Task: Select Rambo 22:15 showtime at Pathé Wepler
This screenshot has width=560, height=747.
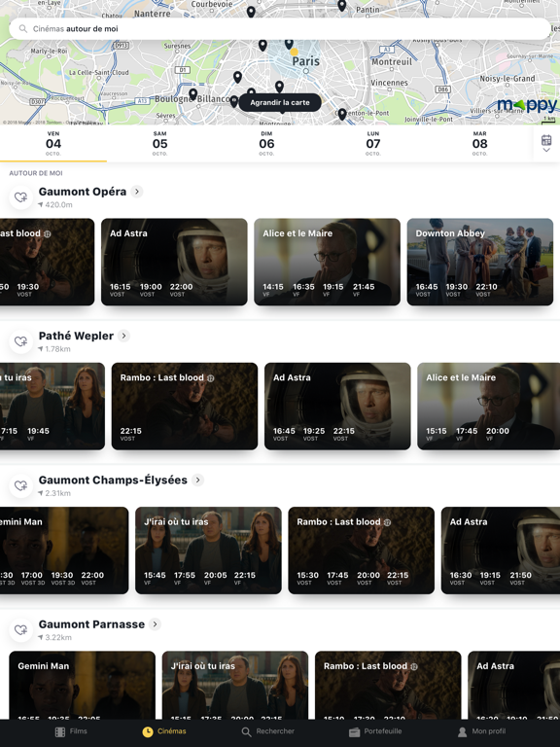Action: 130,434
